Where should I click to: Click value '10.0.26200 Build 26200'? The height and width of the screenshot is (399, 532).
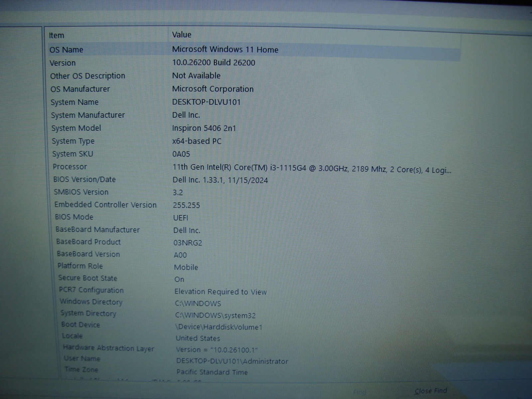tap(213, 63)
